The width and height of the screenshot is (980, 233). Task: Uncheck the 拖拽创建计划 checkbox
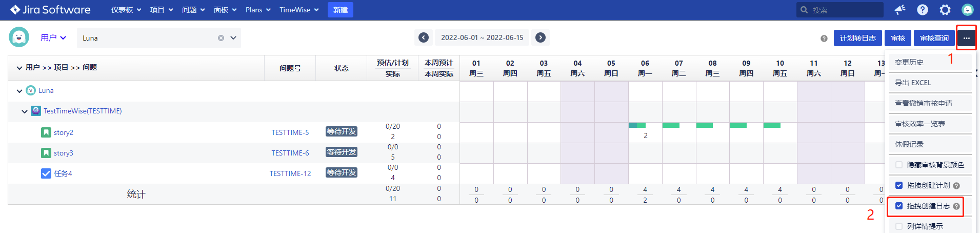[x=899, y=185]
